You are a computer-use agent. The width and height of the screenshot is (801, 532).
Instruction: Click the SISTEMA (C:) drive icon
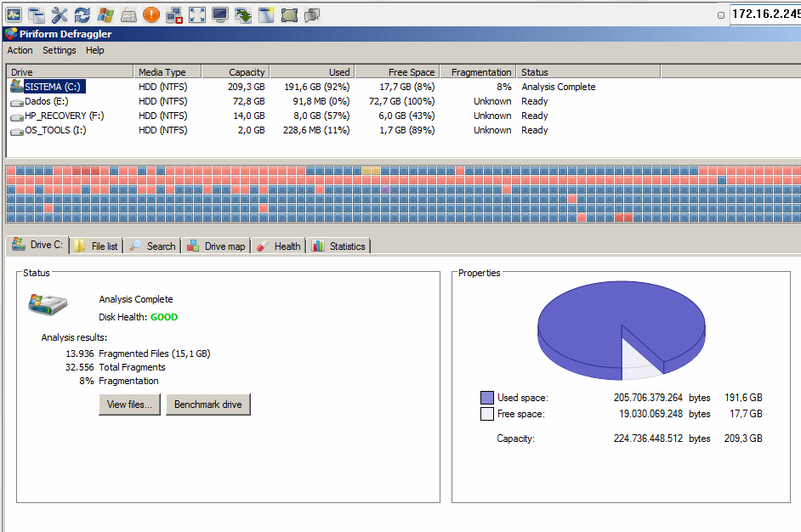tap(17, 87)
